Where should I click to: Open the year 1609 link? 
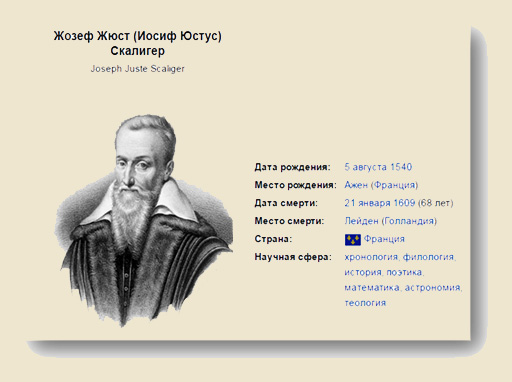click(404, 203)
